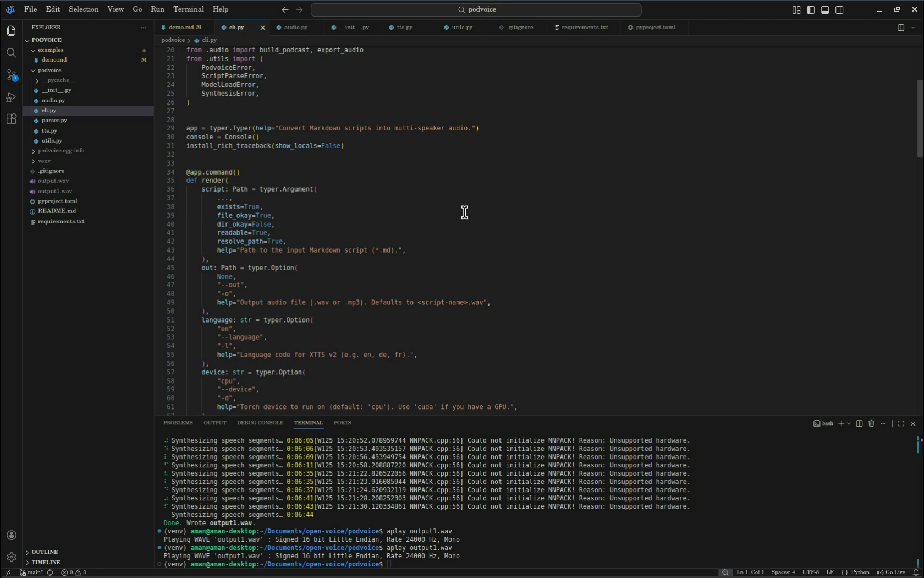Expand the OUTLINE section
Screen dimensions: 924x578
(45, 552)
